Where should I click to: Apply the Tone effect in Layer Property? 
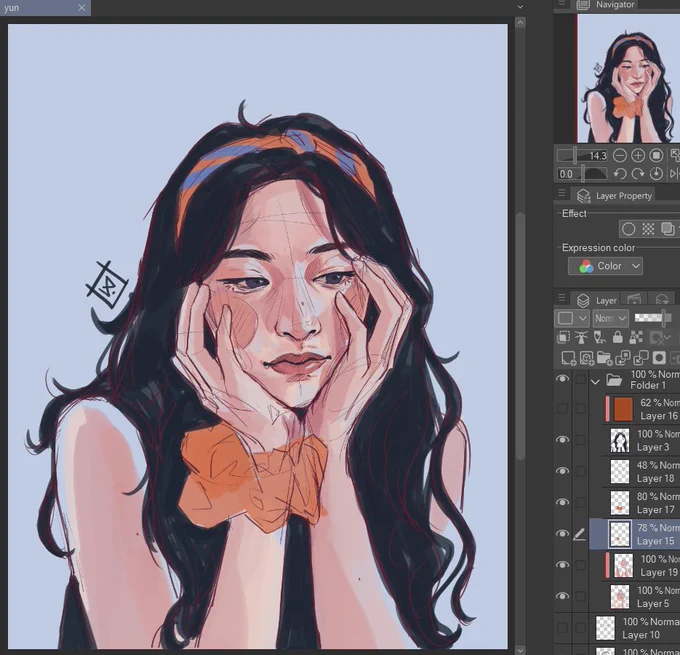coord(648,229)
